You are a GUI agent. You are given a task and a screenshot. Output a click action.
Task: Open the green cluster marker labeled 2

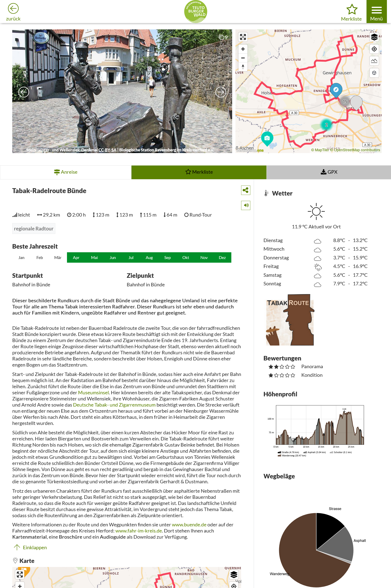326,125
